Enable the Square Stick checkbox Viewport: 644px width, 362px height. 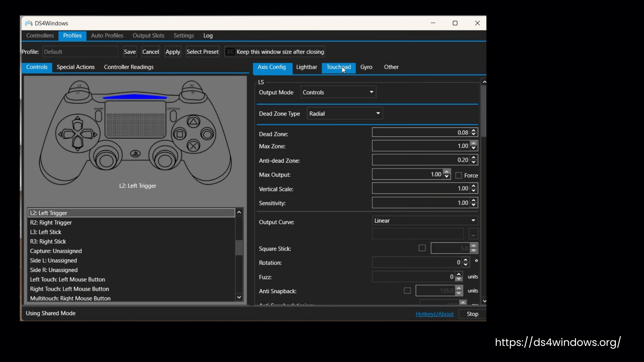coord(422,248)
